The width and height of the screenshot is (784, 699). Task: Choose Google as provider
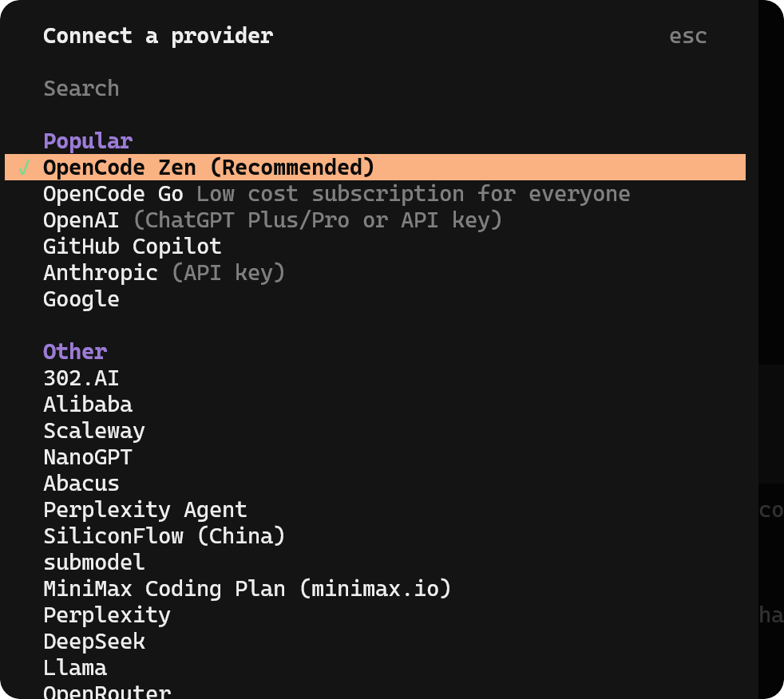pyautogui.click(x=81, y=299)
